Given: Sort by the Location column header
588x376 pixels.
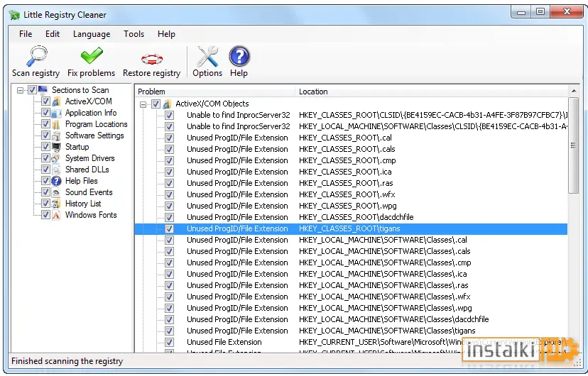Looking at the screenshot, I should [432, 92].
